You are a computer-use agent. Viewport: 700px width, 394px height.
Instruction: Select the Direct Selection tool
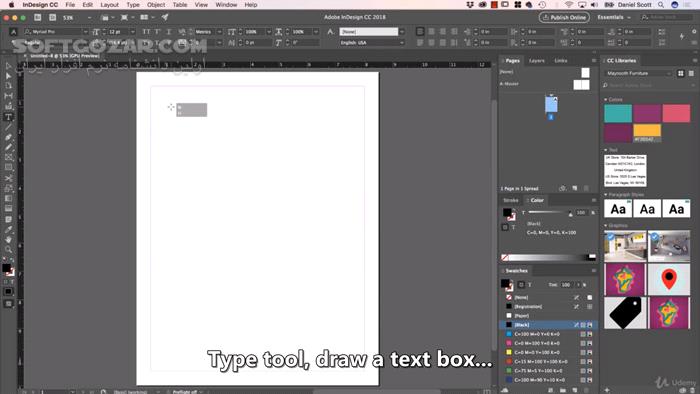[8, 75]
